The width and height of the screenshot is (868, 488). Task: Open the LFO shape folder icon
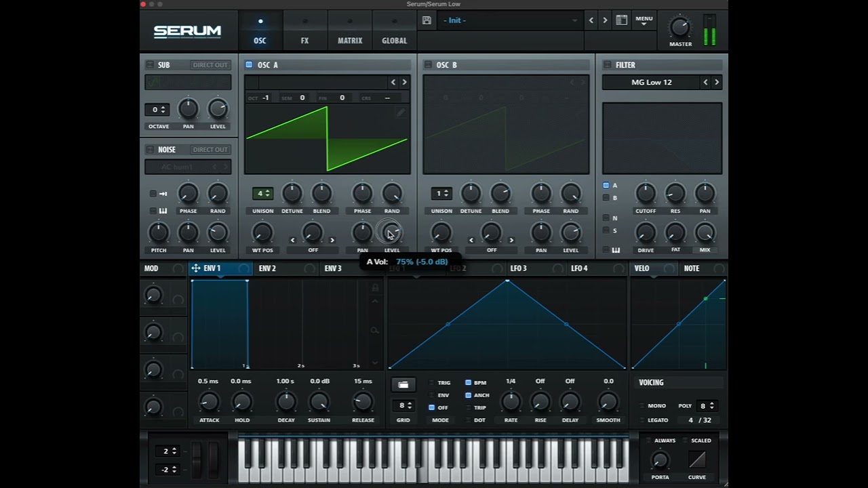[403, 385]
